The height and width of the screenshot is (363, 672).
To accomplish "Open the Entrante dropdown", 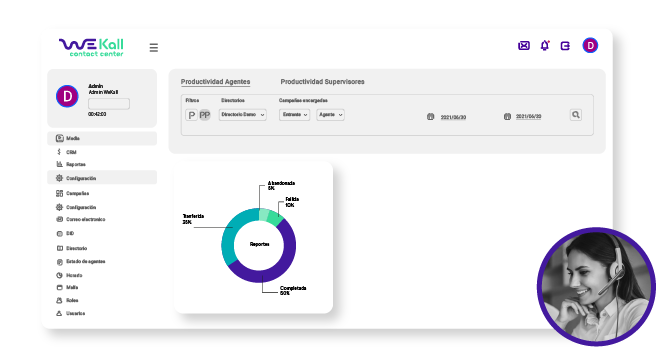I will pyautogui.click(x=294, y=115).
